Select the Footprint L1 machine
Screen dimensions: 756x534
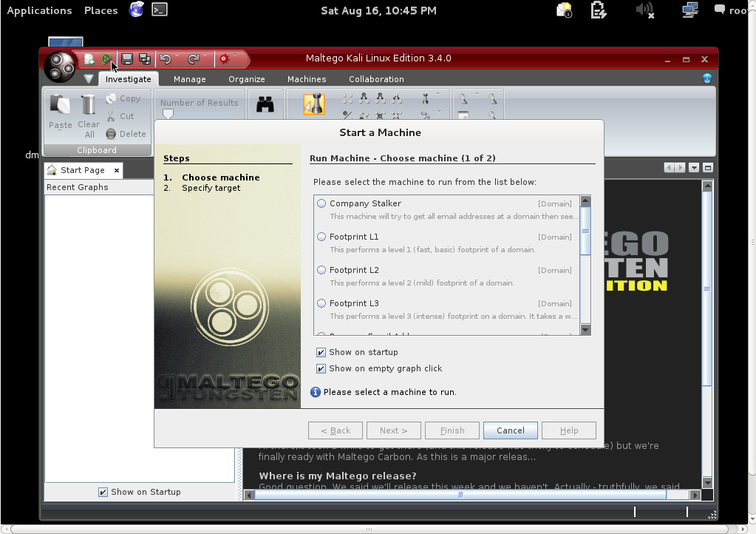pyautogui.click(x=321, y=237)
